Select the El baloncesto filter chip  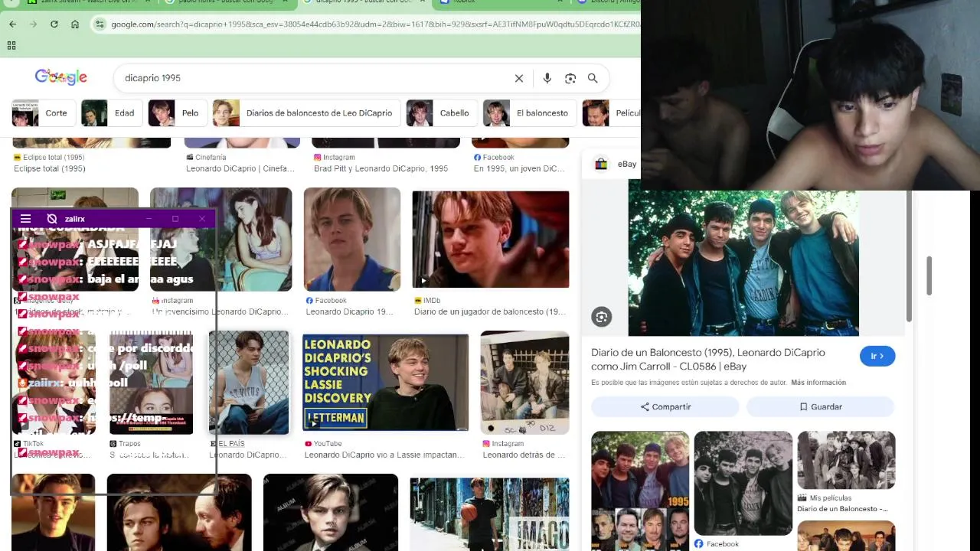(x=528, y=113)
